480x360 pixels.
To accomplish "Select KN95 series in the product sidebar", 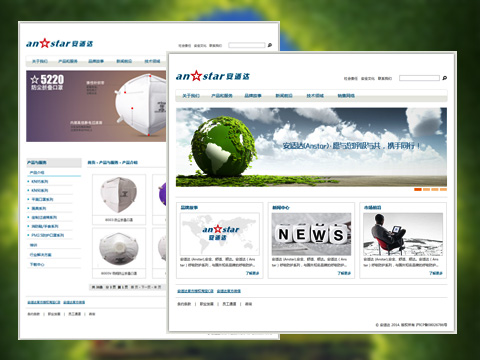I will [40, 181].
